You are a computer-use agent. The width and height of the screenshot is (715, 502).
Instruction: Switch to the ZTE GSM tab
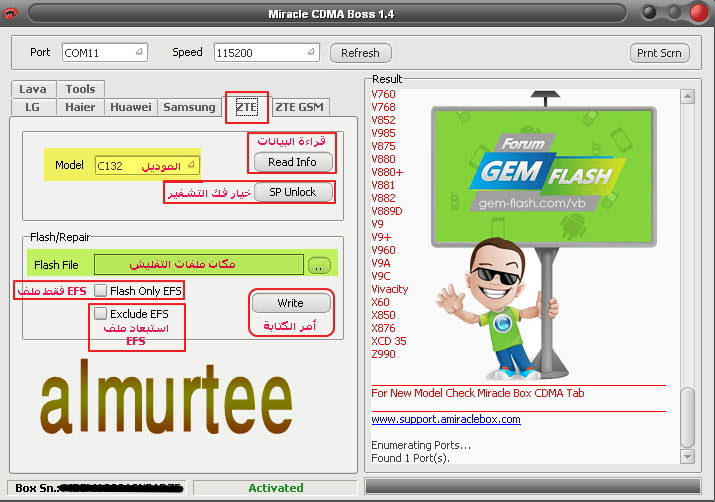click(x=300, y=107)
